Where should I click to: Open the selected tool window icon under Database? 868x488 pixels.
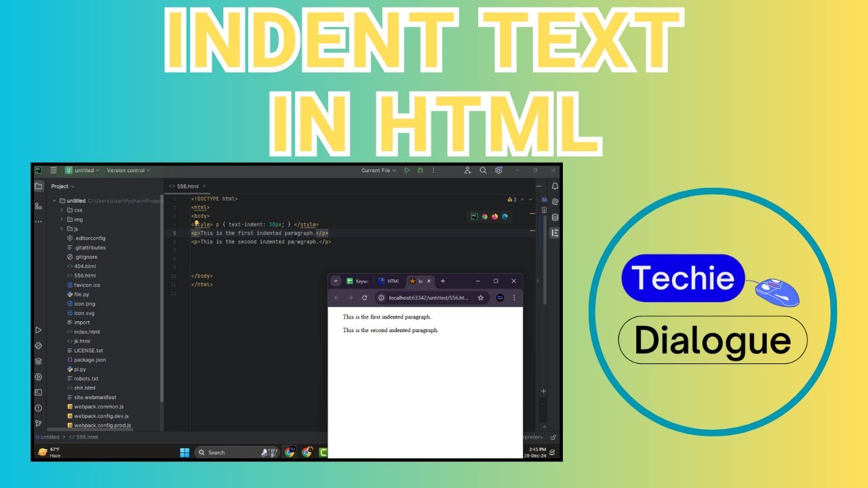tap(555, 233)
